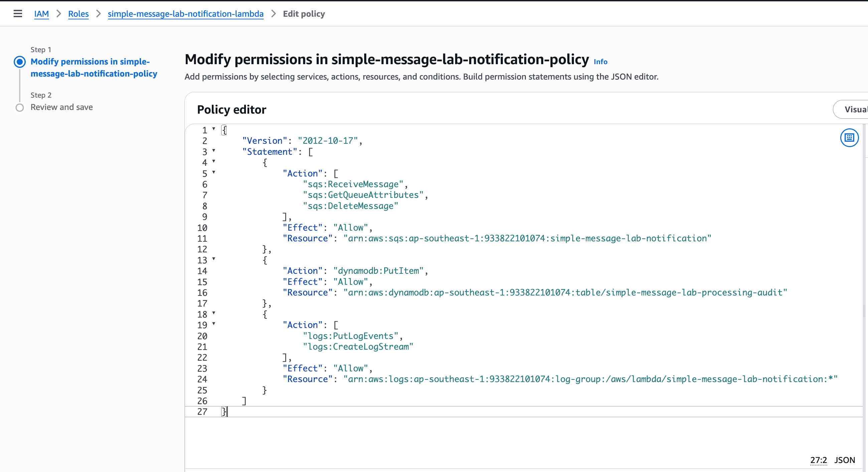Go to IAM breadcrumb link
The width and height of the screenshot is (868, 472).
41,14
